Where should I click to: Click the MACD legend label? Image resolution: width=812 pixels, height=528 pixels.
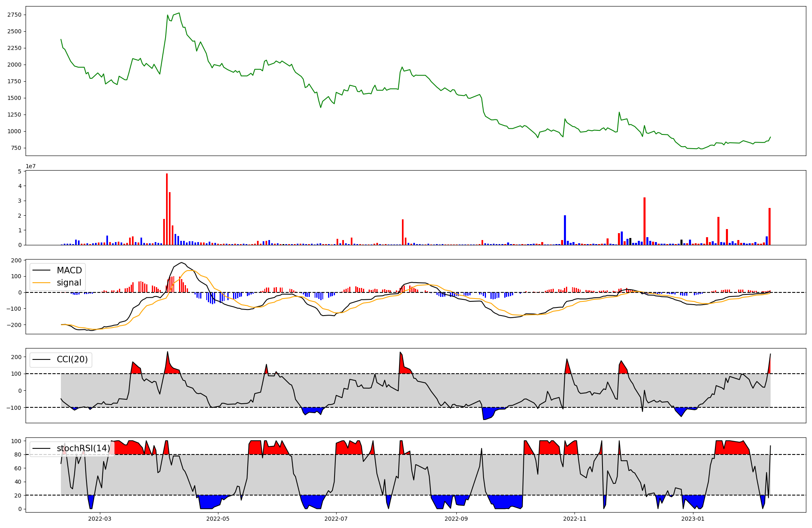tap(69, 270)
